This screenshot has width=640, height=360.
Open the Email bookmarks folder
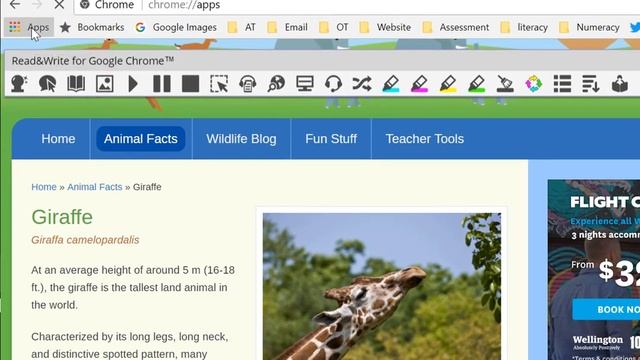pyautogui.click(x=287, y=27)
